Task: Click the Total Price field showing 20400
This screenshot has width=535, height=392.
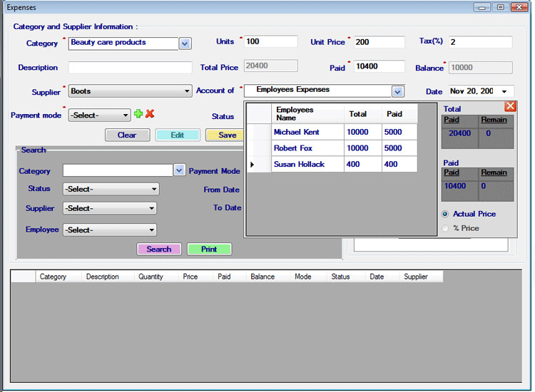Action: [271, 66]
